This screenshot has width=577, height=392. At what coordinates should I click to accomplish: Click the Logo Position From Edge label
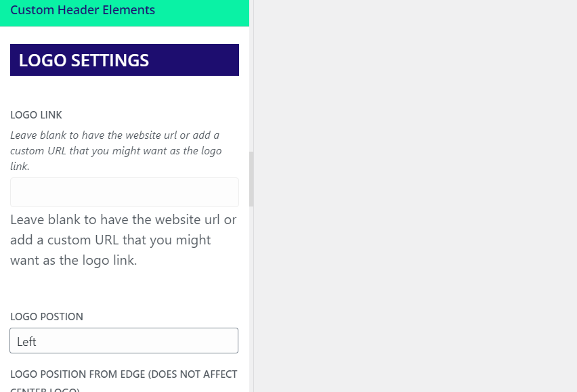tap(124, 374)
